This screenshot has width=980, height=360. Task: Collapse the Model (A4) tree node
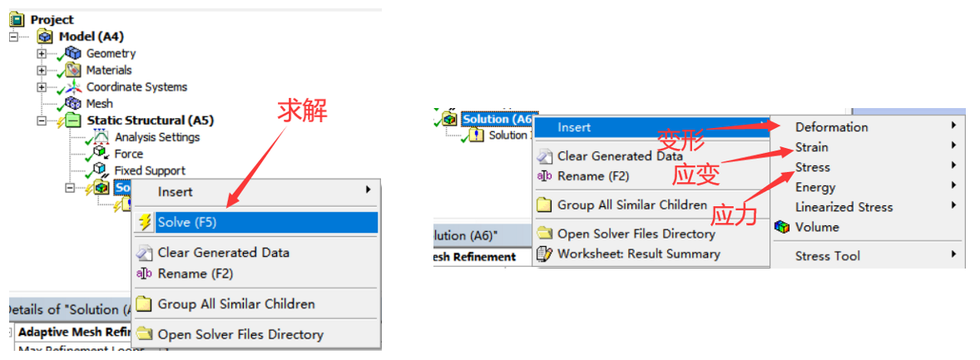coord(13,37)
